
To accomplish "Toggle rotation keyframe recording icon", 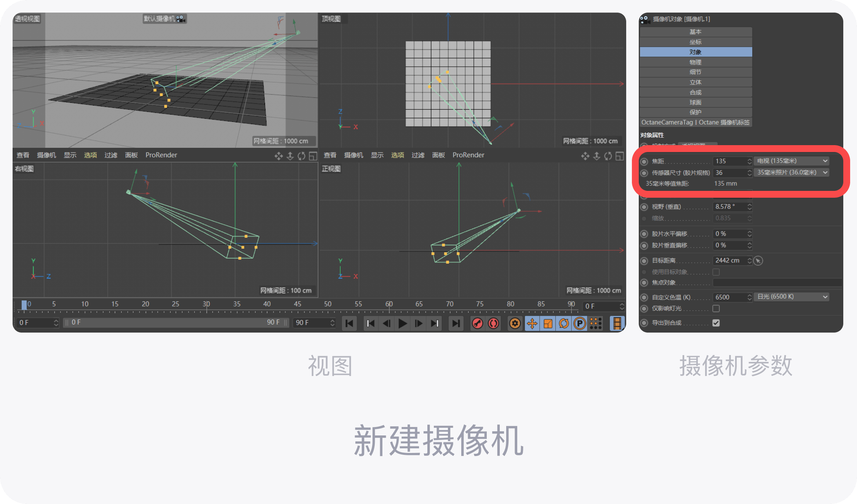I will pos(564,323).
